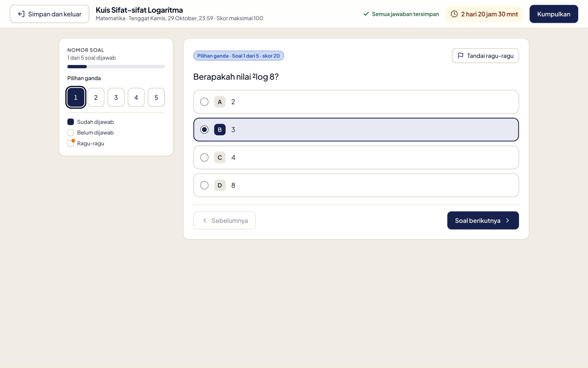Click the green checkmark saved-status icon
The height and width of the screenshot is (368, 588).
click(x=366, y=14)
